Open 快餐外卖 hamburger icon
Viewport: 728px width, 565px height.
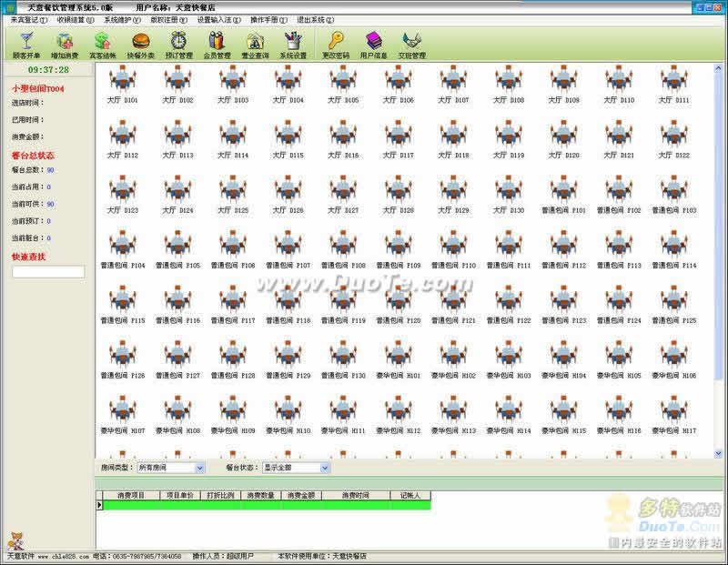[x=140, y=42]
